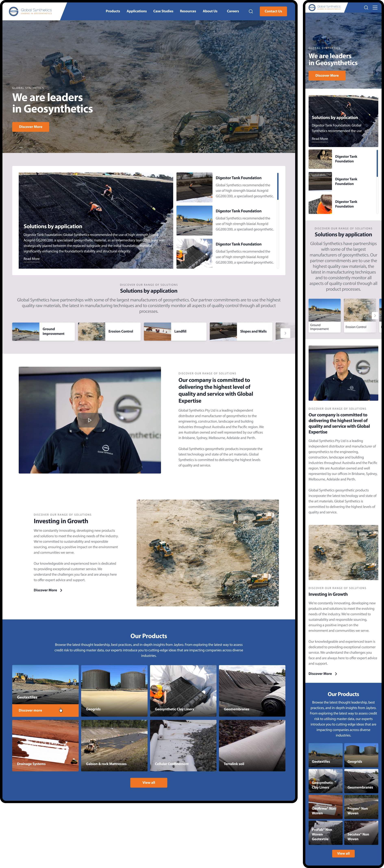This screenshot has width=384, height=868.
Task: Click the 'Our Products' heading on desktop
Action: coord(149,636)
